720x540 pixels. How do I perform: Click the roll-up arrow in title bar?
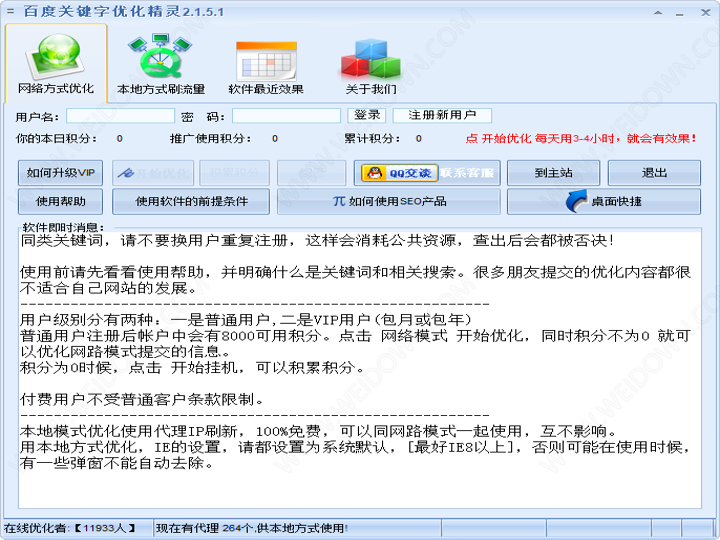coord(658,13)
